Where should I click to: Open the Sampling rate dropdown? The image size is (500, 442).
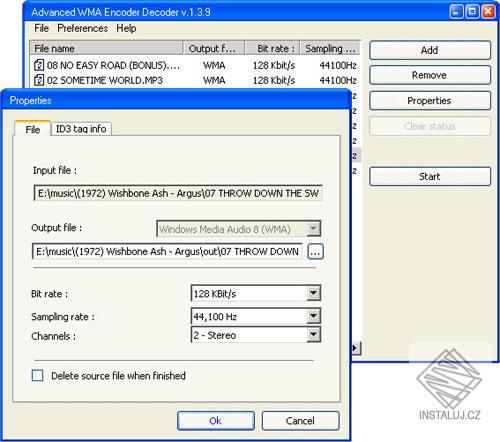tap(313, 316)
